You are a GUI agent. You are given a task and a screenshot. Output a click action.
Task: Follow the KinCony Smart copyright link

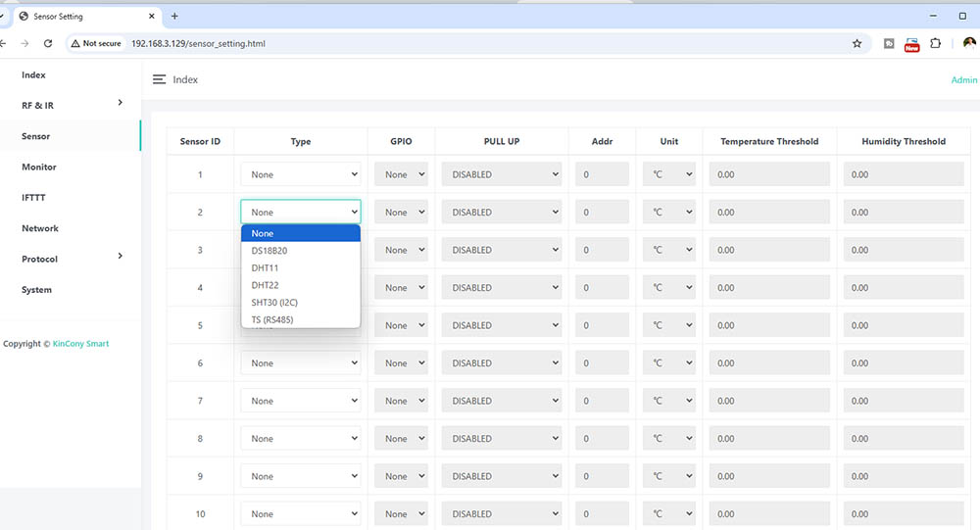point(81,344)
